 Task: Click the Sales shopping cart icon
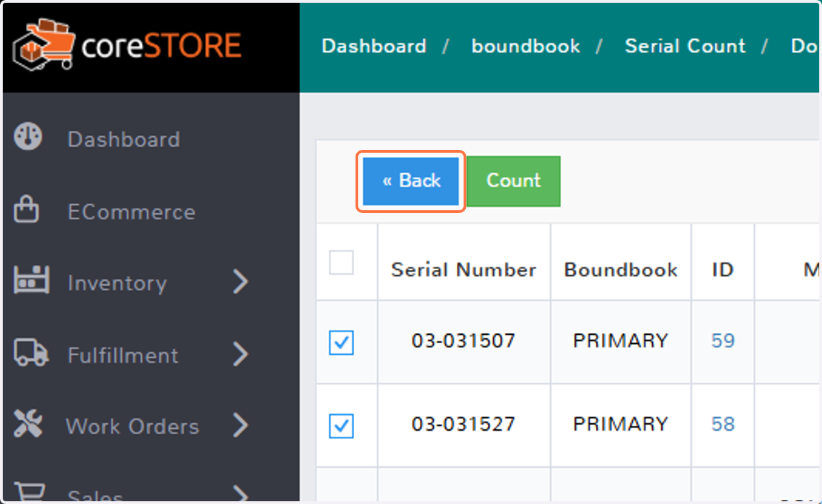pos(29,493)
